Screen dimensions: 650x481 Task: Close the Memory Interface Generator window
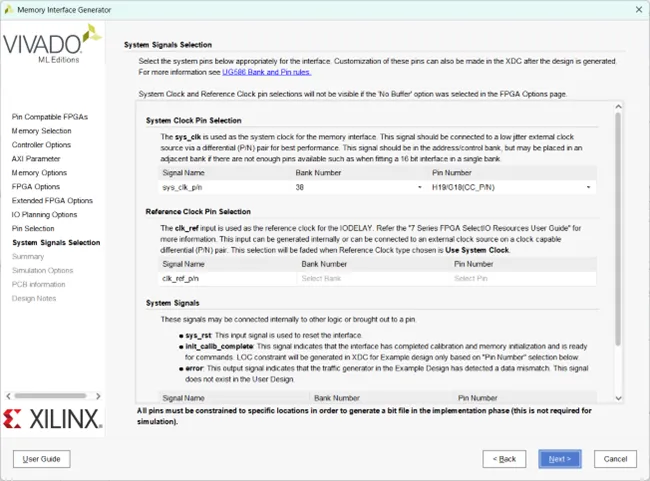639,10
